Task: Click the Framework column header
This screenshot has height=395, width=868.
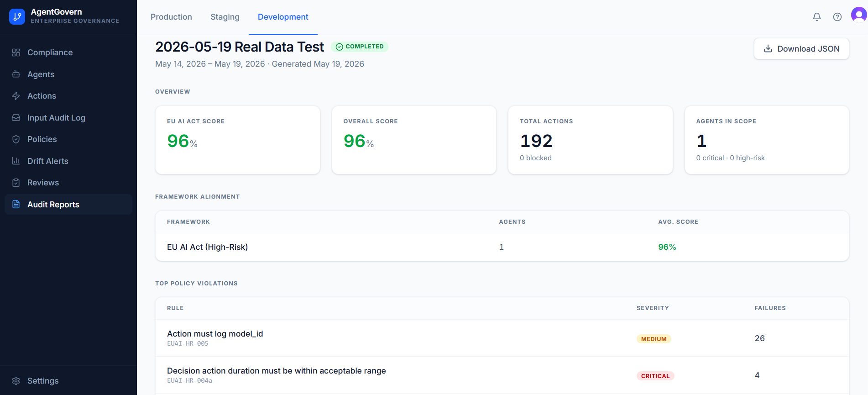Action: coord(188,222)
